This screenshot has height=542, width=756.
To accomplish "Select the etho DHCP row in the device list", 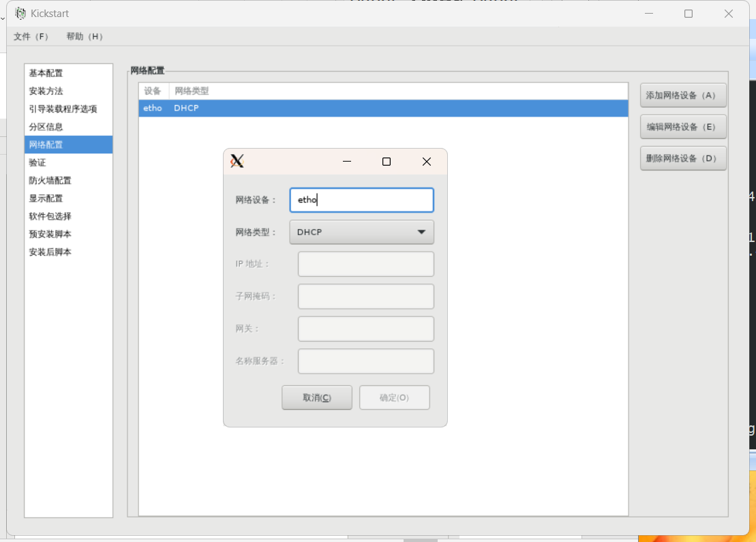I will 383,108.
